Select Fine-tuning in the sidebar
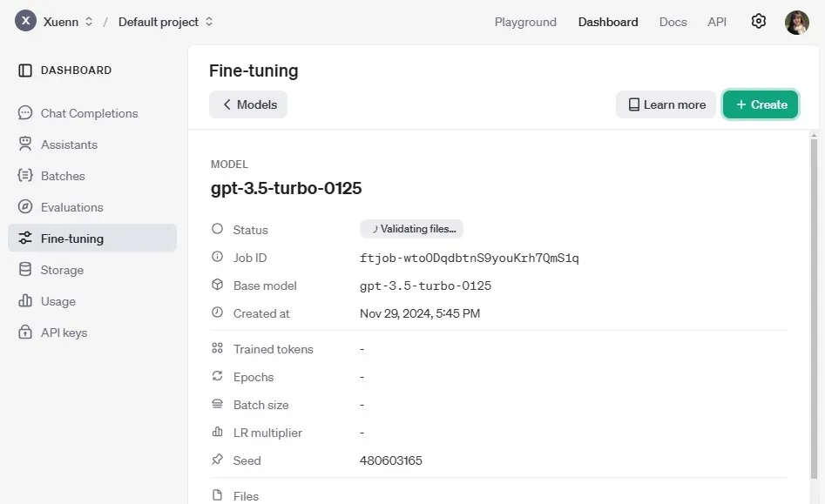 pyautogui.click(x=92, y=239)
